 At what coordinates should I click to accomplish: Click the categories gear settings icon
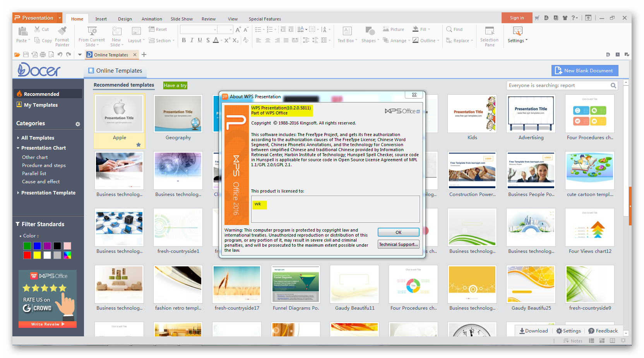[78, 124]
